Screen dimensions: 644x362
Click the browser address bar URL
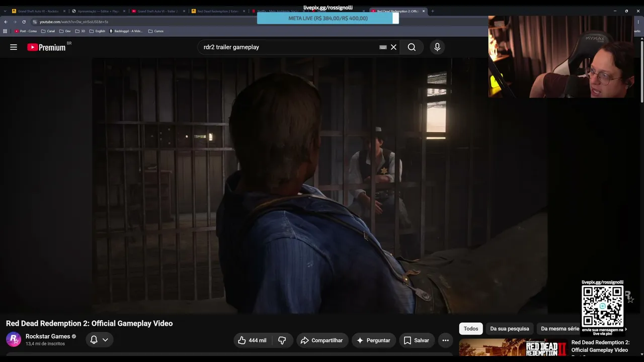(74, 22)
